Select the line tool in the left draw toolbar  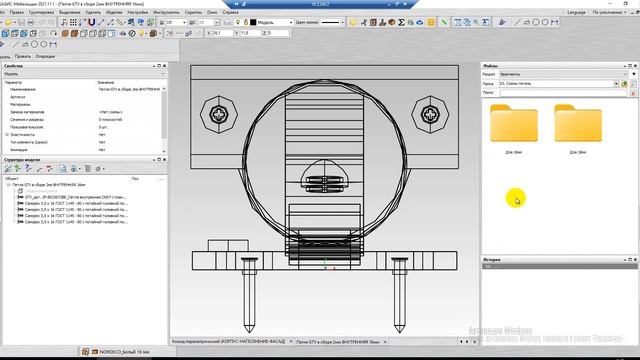[16, 44]
